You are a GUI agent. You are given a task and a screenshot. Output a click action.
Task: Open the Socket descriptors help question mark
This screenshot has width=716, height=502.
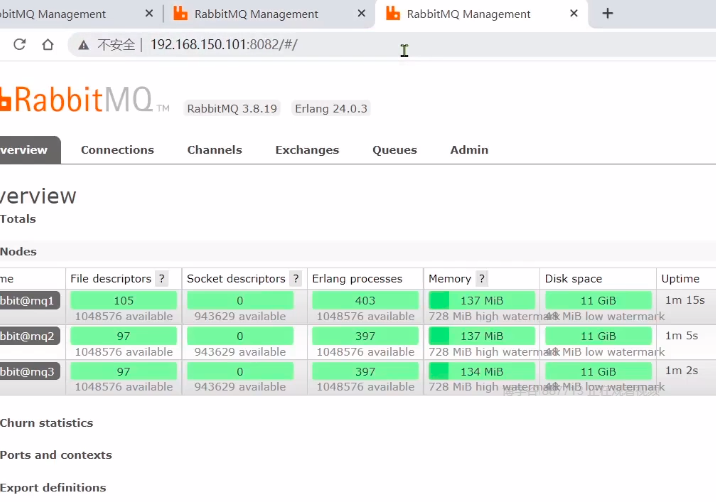tap(296, 279)
